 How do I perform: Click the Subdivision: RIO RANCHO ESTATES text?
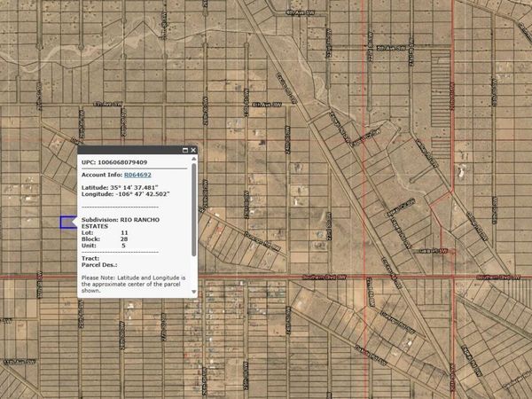coord(121,223)
